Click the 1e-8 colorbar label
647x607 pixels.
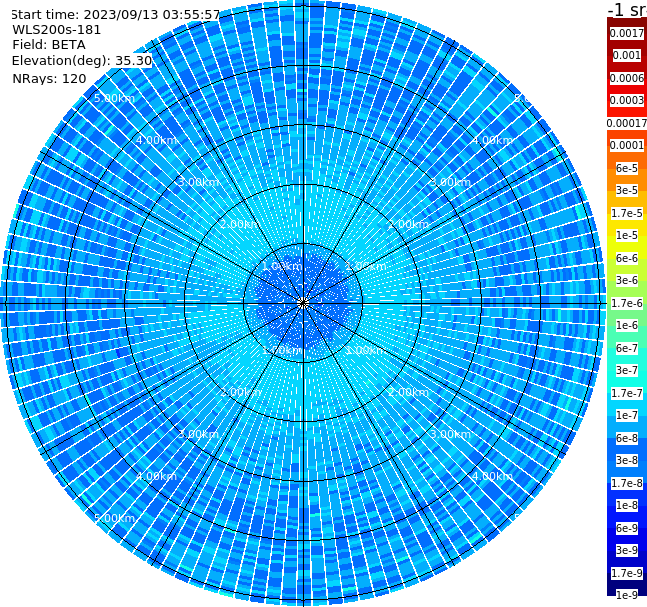(627, 505)
